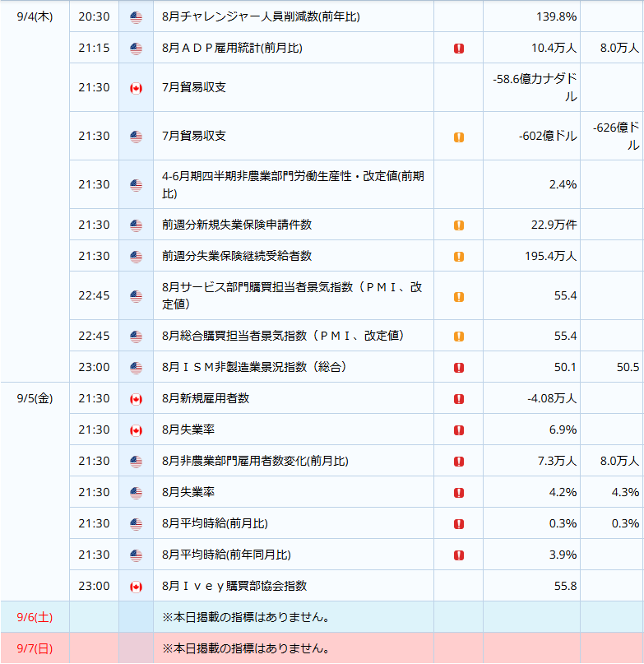Click the Canada flag beside 7月貿易収支
This screenshot has width=644, height=664.
(136, 88)
